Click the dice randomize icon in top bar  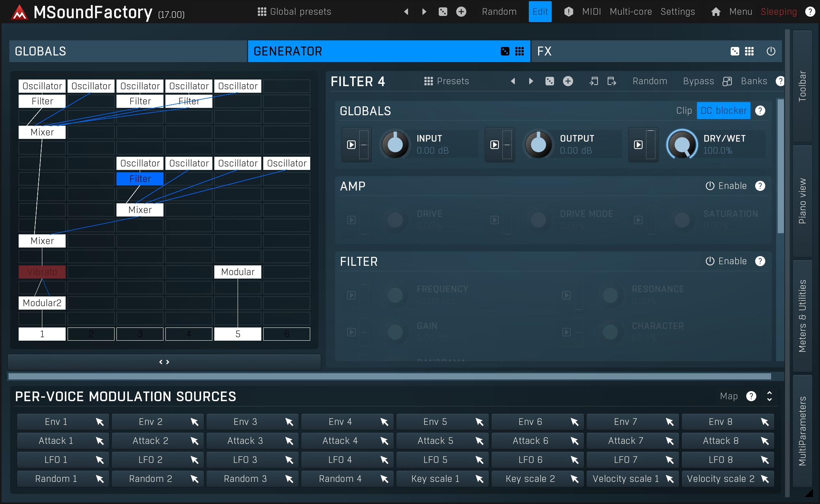click(x=443, y=12)
